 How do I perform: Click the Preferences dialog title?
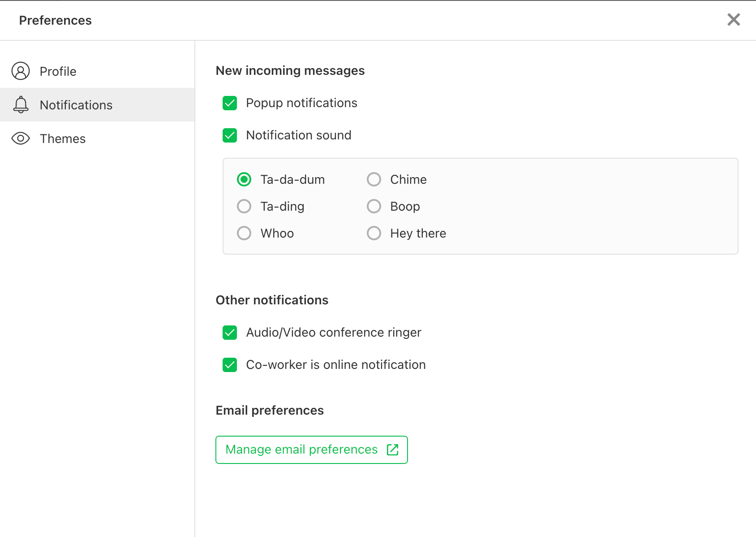(56, 20)
